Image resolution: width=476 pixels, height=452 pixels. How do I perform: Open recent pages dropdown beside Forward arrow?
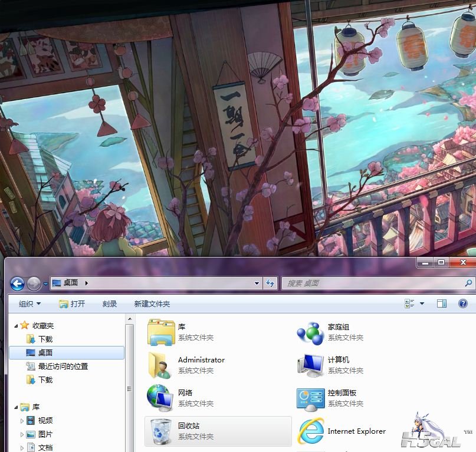point(45,284)
